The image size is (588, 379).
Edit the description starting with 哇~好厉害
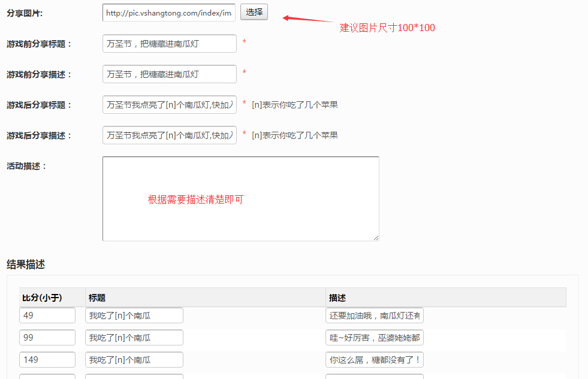tap(375, 338)
